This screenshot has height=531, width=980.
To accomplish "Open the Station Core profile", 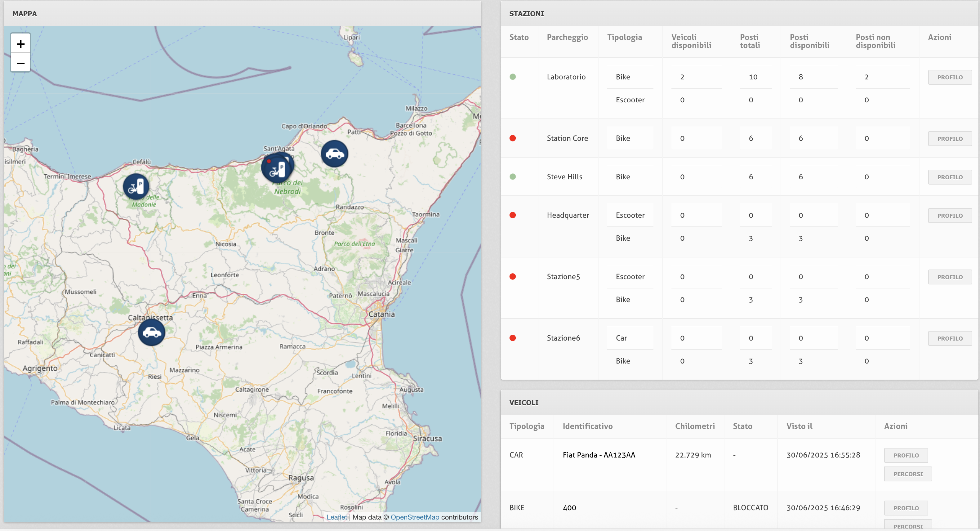I will [x=950, y=138].
